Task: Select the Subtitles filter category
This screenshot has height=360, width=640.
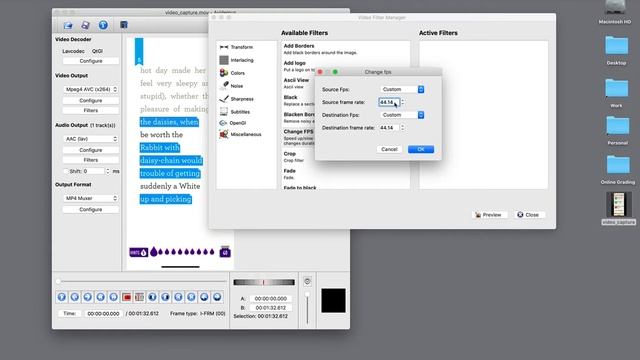Action: click(x=235, y=111)
